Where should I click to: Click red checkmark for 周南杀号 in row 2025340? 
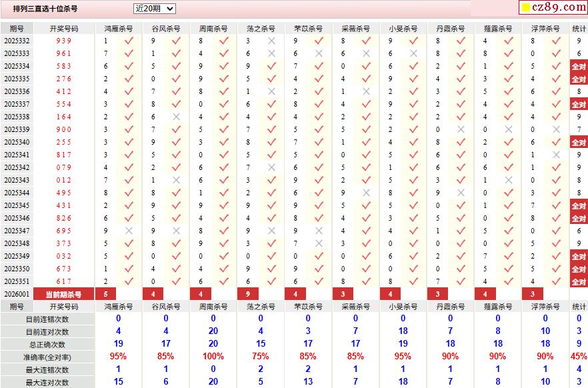click(224, 142)
